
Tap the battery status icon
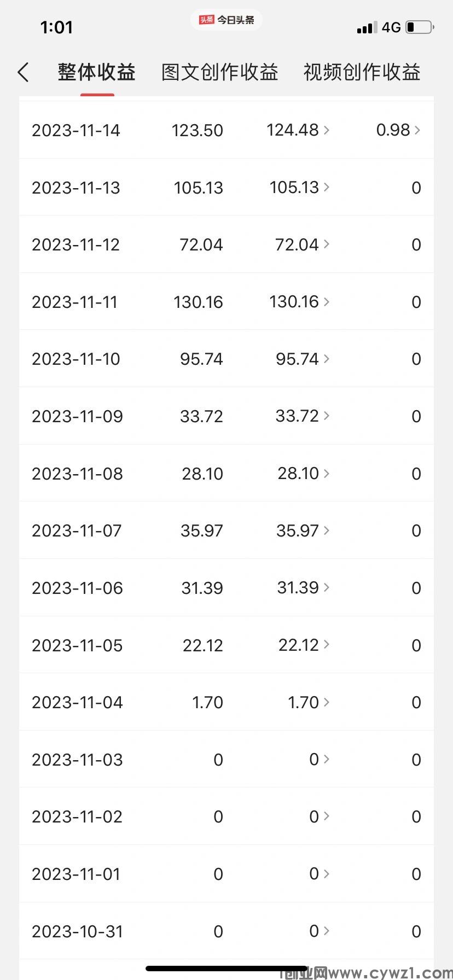click(x=420, y=27)
